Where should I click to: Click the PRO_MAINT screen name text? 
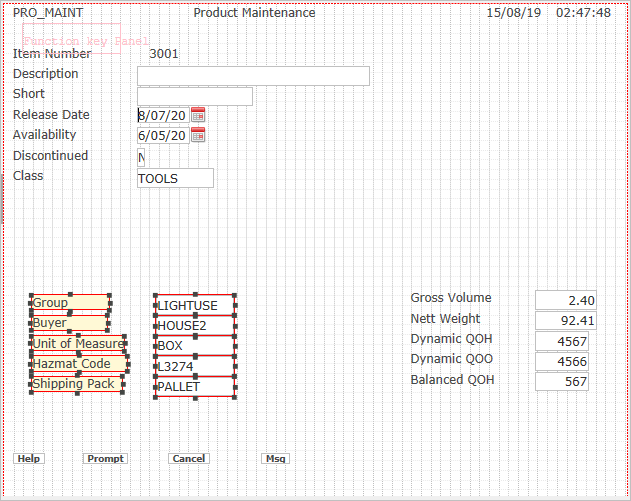(x=48, y=12)
